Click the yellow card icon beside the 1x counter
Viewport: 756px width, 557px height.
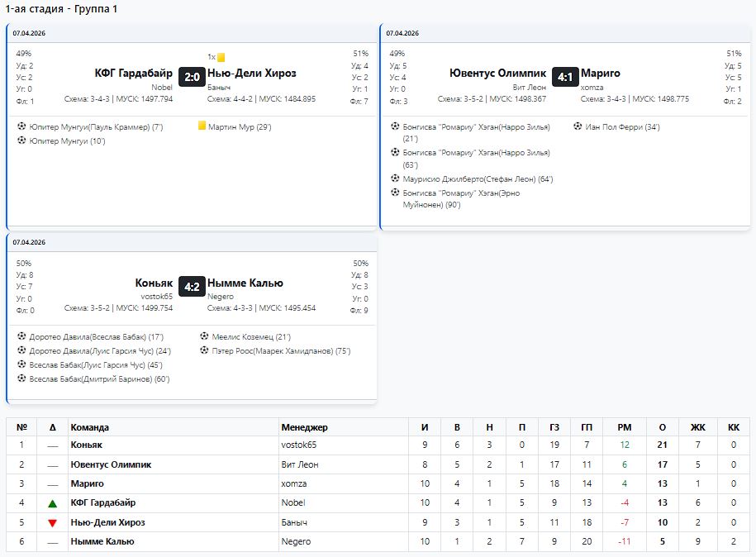[x=221, y=58]
